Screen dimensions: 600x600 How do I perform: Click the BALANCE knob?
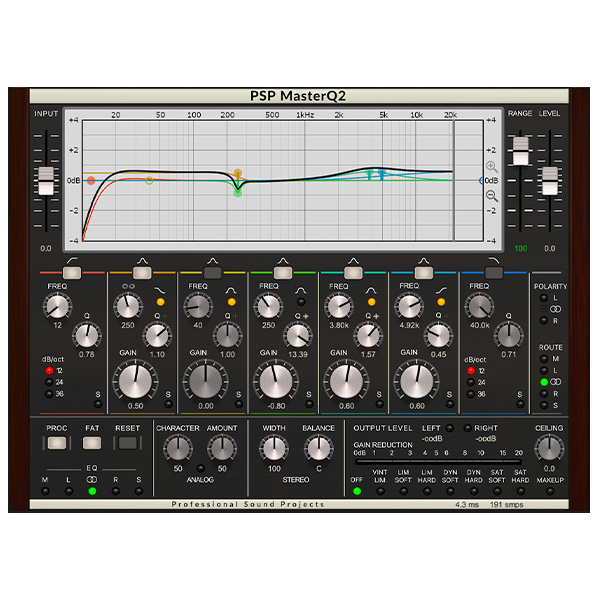(318, 448)
